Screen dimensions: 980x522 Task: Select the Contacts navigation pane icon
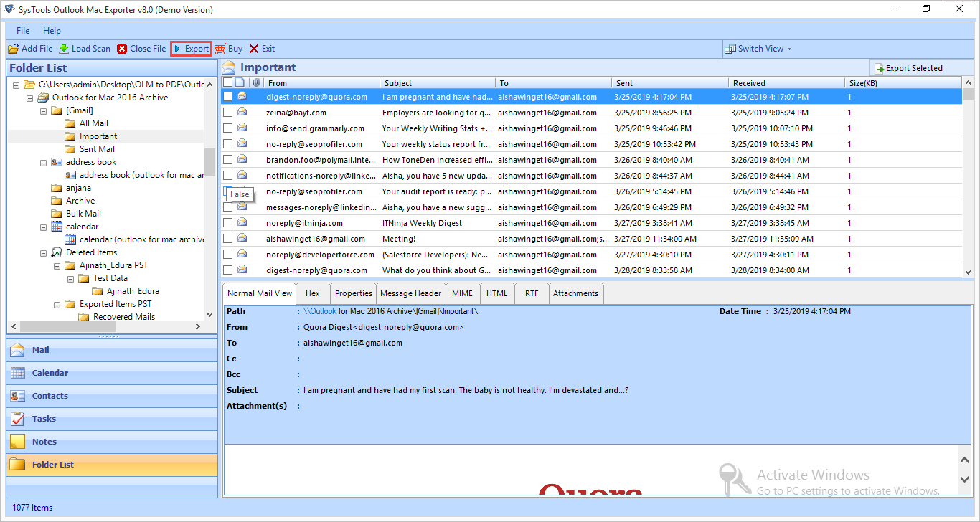click(17, 396)
